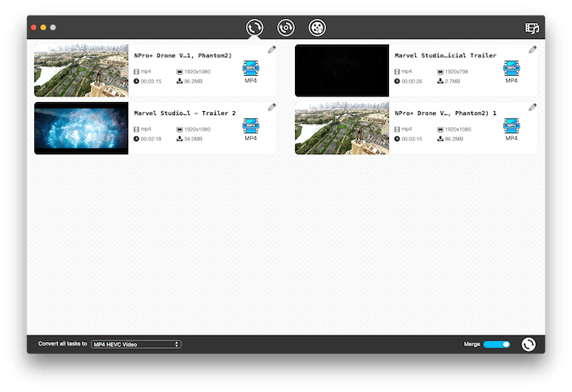The width and height of the screenshot is (572, 392).
Task: Edit the Marvel Studio…icial Trailer video
Action: tap(533, 50)
